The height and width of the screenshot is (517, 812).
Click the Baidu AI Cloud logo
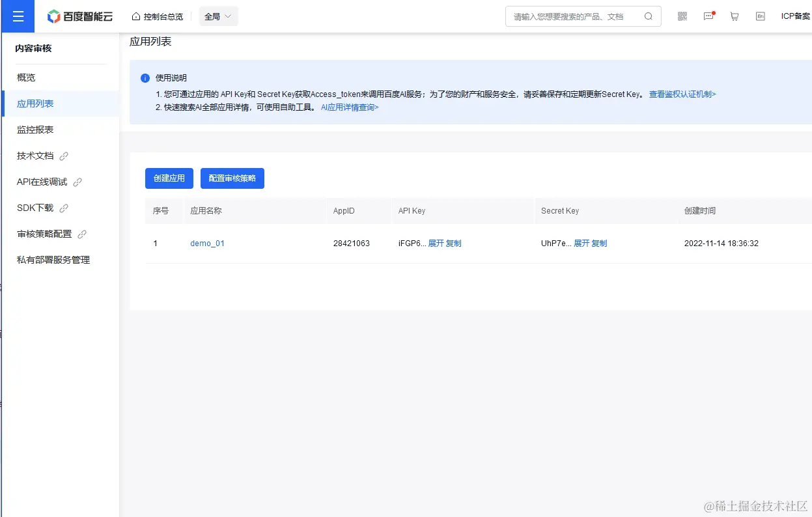coord(80,16)
